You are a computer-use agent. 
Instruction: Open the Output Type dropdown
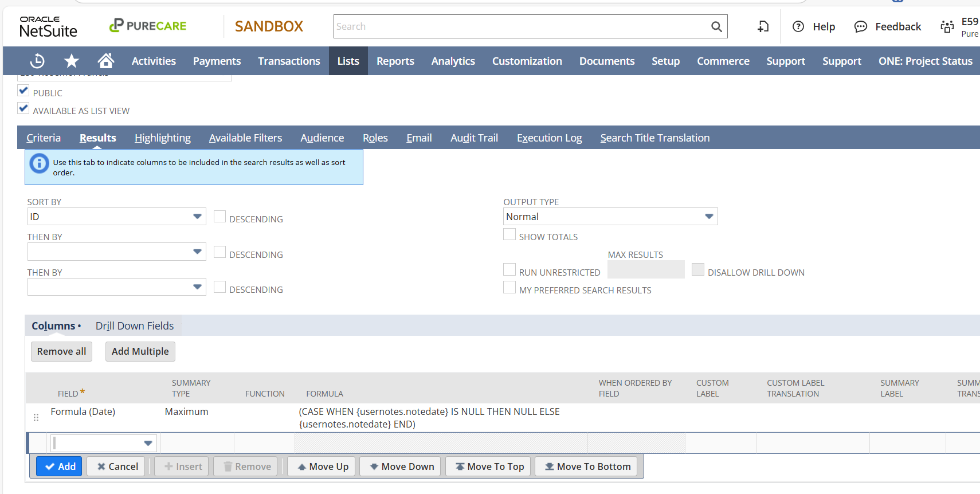click(x=709, y=217)
